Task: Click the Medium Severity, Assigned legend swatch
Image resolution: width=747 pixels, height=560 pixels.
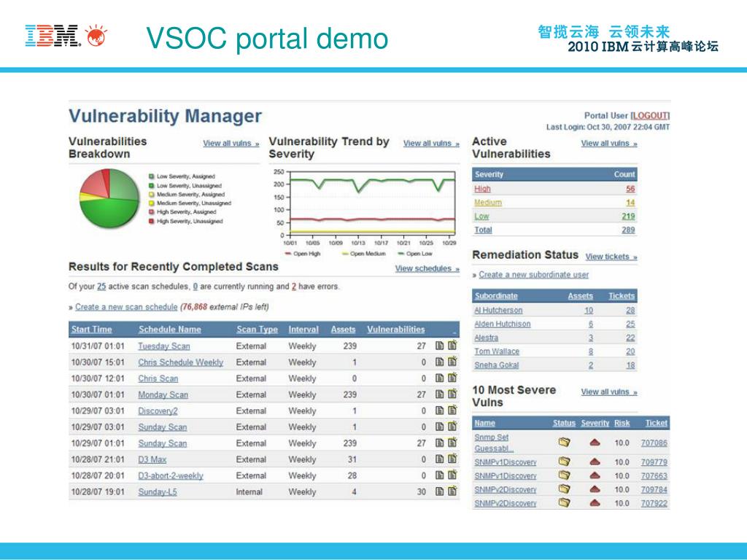Action: (x=152, y=194)
